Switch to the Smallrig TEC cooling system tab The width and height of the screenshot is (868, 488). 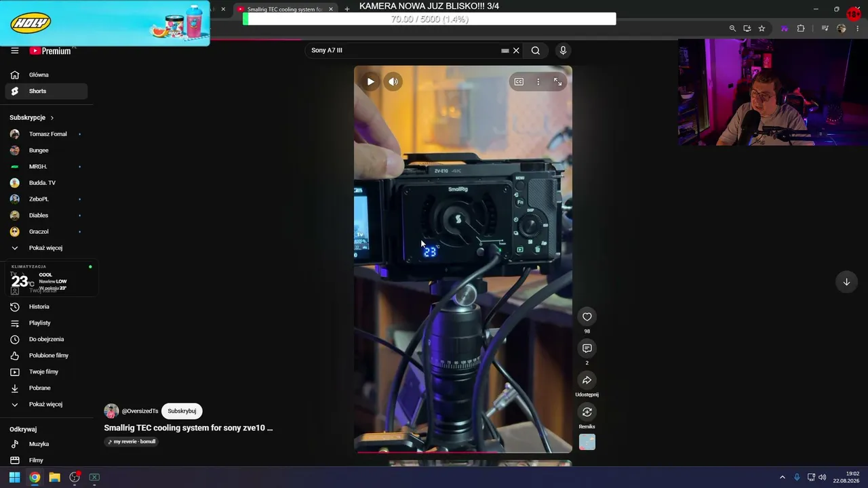pyautogui.click(x=283, y=9)
